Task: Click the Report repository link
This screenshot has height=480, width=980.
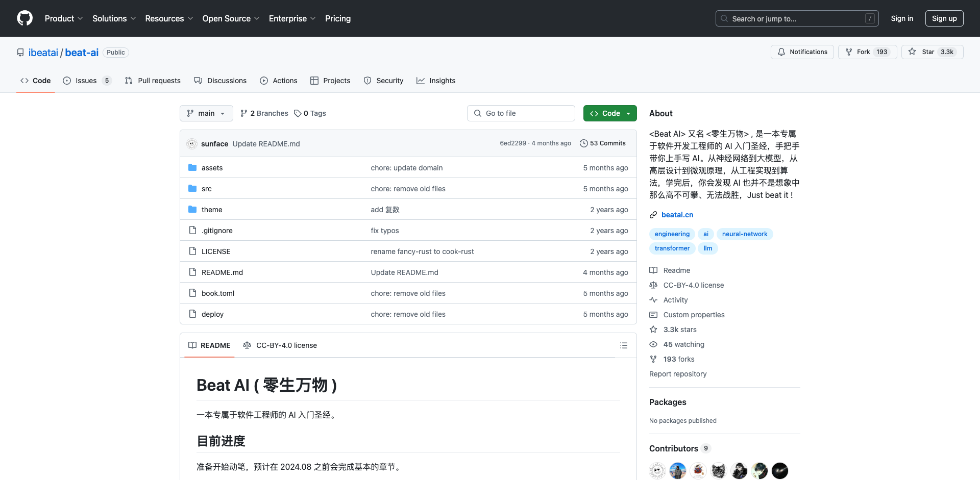Action: point(678,374)
